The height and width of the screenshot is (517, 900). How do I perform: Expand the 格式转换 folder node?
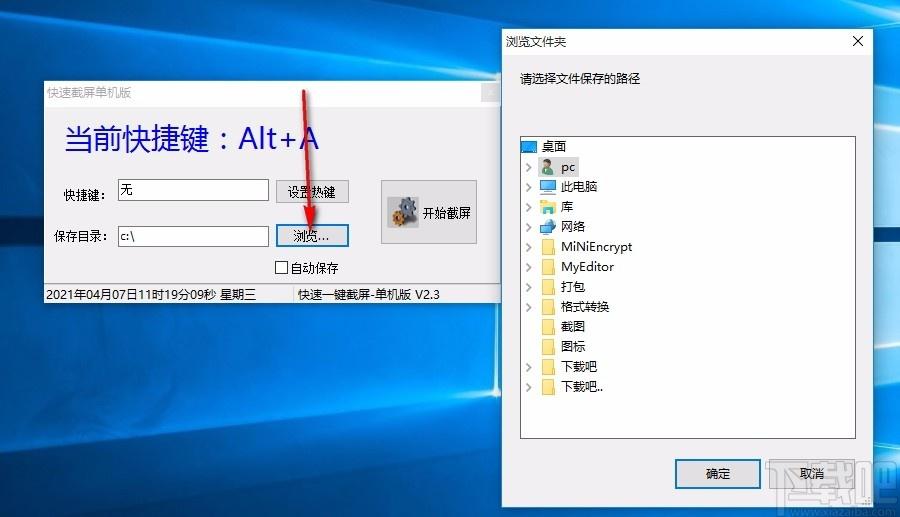(528, 307)
